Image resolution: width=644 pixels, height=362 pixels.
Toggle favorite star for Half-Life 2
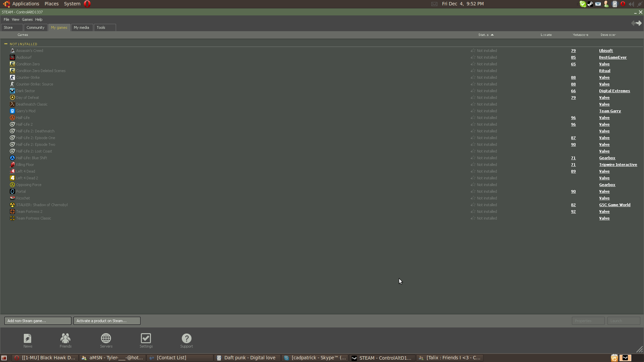point(473,124)
